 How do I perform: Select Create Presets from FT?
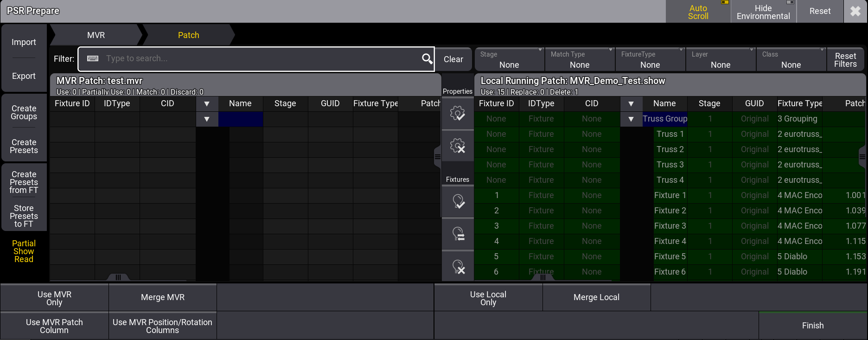24,182
